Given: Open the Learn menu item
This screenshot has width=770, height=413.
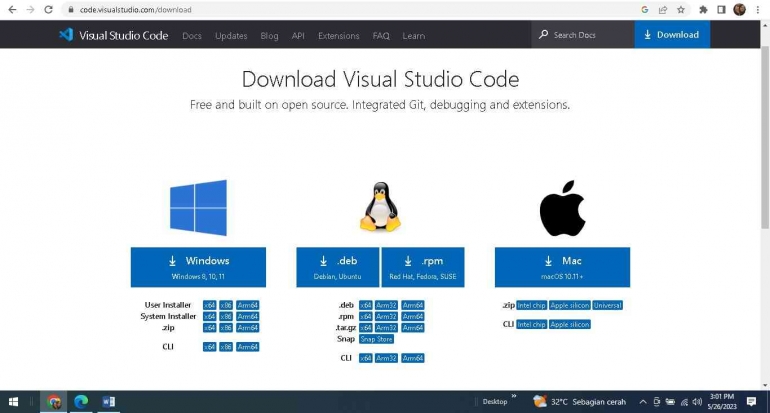Looking at the screenshot, I should point(413,36).
